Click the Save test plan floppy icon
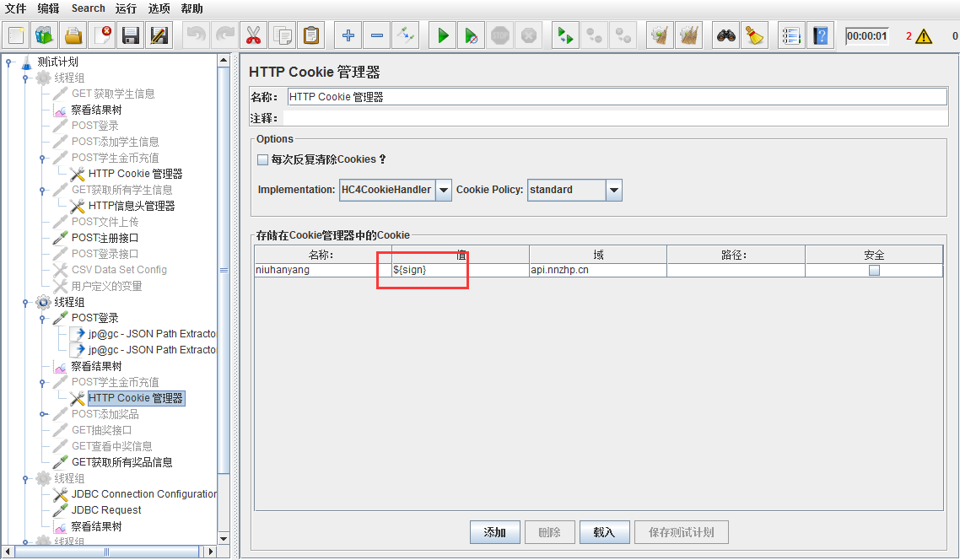The width and height of the screenshot is (960, 560). 130,35
